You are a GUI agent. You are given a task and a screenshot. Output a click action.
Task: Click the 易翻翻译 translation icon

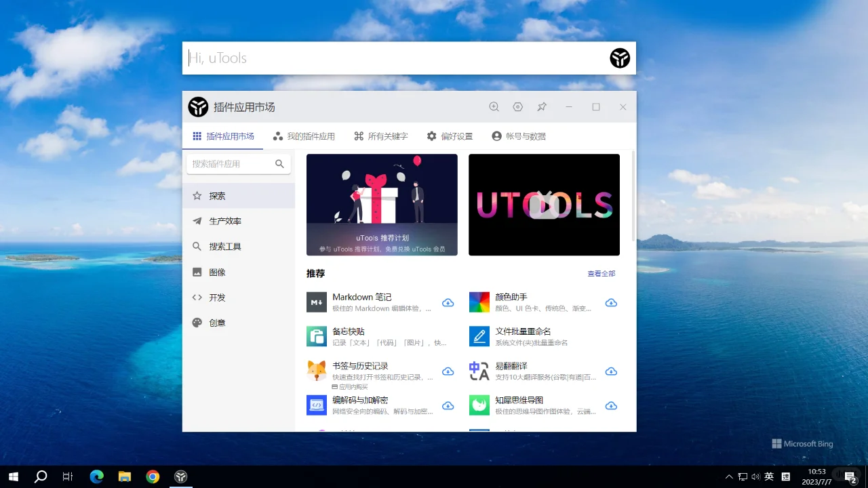[x=479, y=371]
